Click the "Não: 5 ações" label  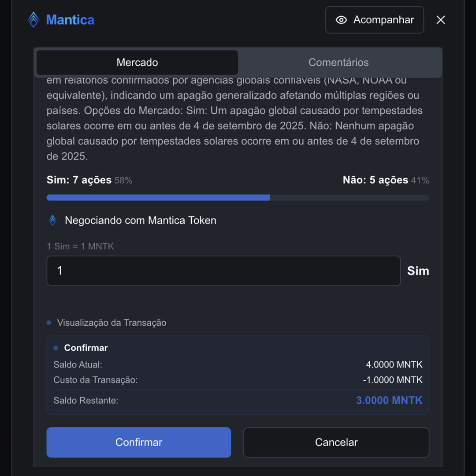376,180
